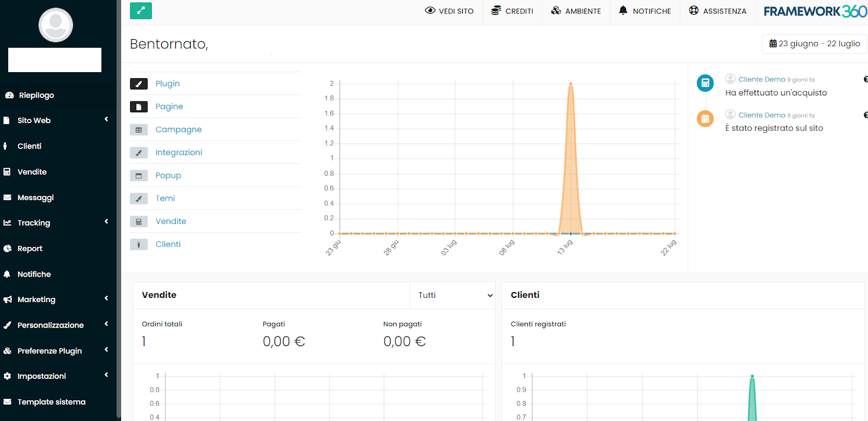The image size is (868, 421).
Task: Click the Impostazioni gear icon in sidebar
Action: 7,376
